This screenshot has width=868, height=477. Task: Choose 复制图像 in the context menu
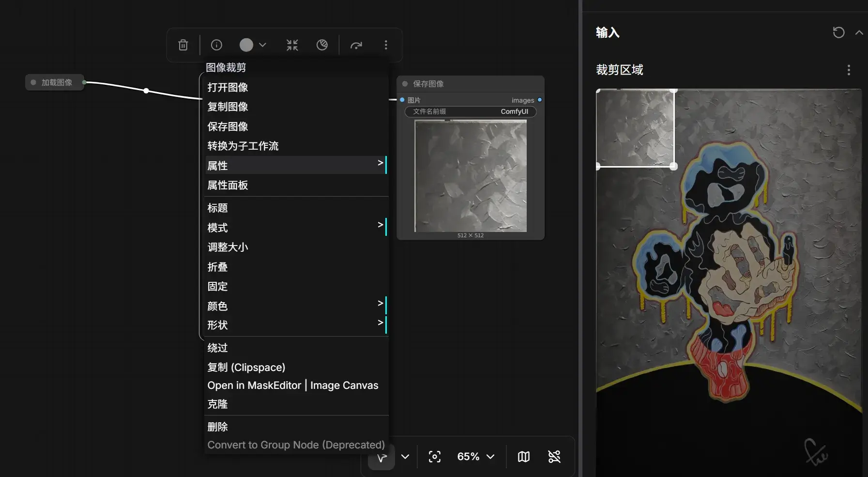pyautogui.click(x=296, y=107)
